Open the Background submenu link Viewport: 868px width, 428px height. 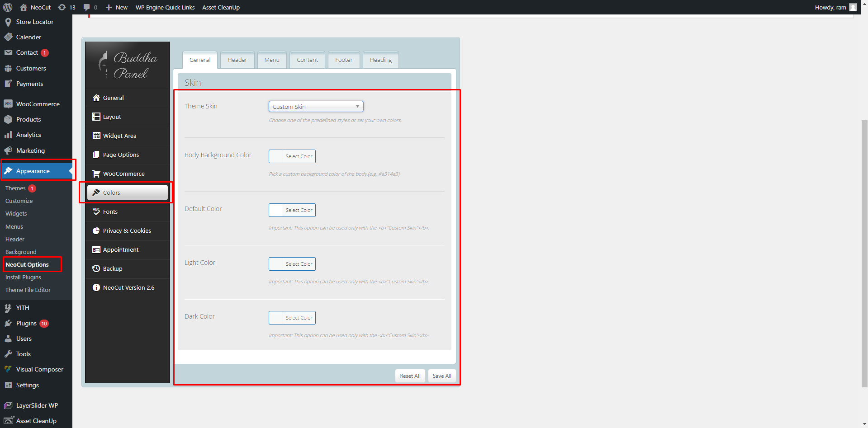coord(21,252)
